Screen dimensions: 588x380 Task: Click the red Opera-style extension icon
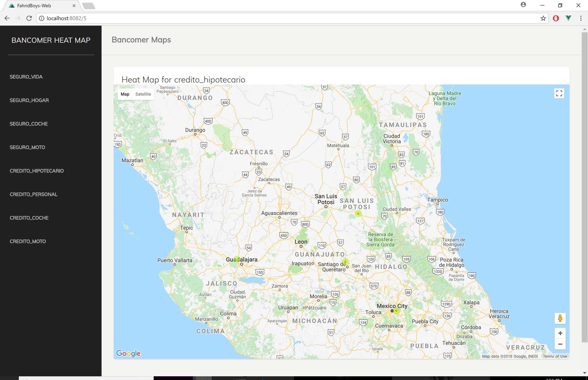tap(556, 18)
